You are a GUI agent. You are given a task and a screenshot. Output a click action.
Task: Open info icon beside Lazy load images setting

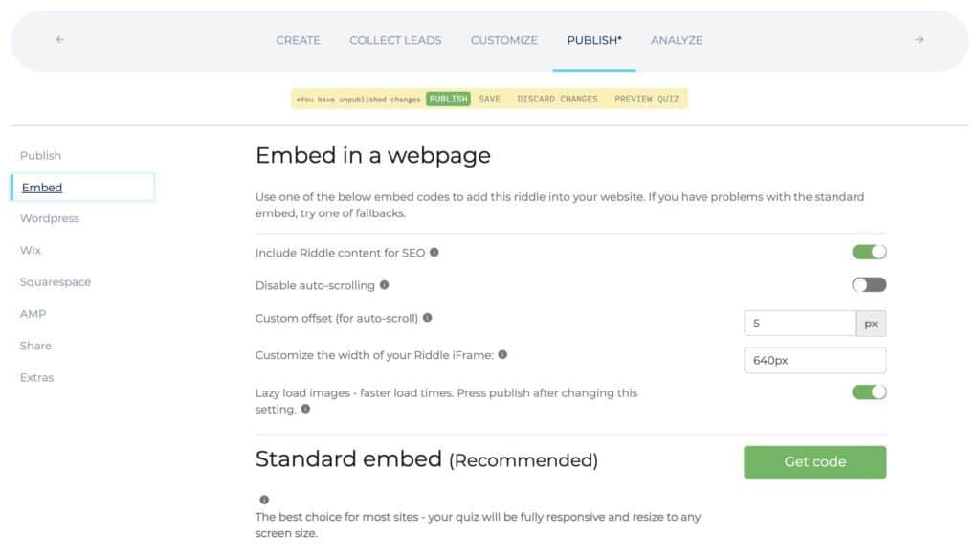point(305,409)
